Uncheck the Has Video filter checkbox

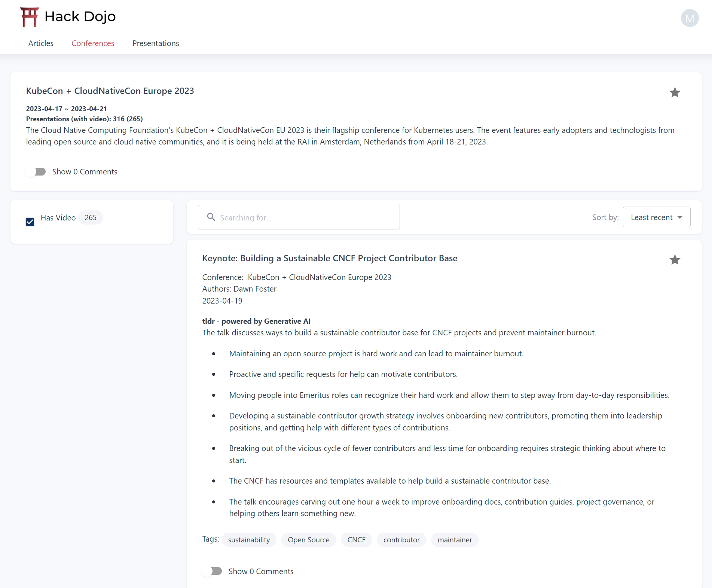pyautogui.click(x=30, y=222)
